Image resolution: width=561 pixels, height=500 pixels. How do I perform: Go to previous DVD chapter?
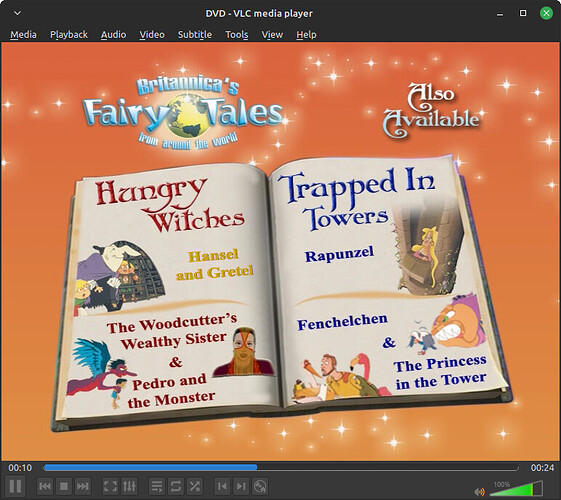click(x=222, y=486)
